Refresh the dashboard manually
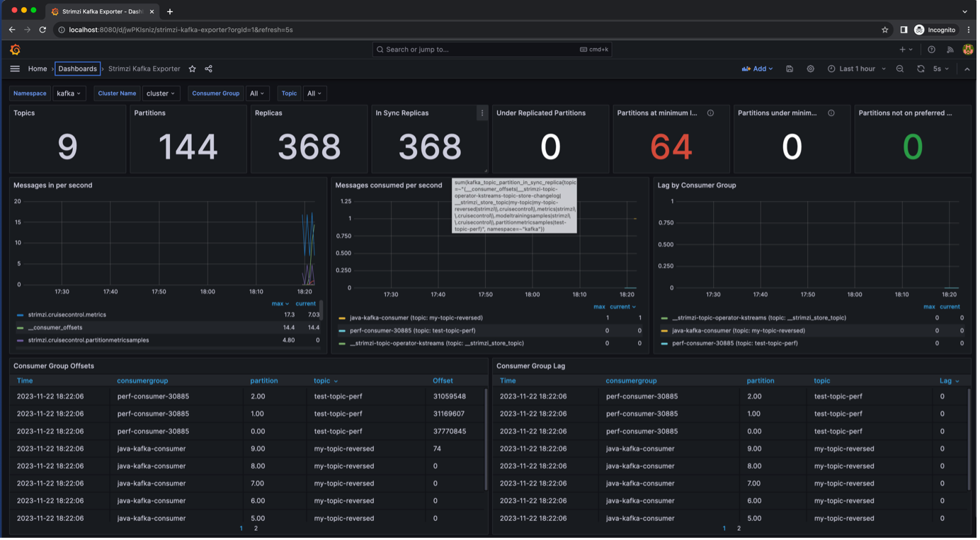The width and height of the screenshot is (980, 540). pyautogui.click(x=919, y=69)
